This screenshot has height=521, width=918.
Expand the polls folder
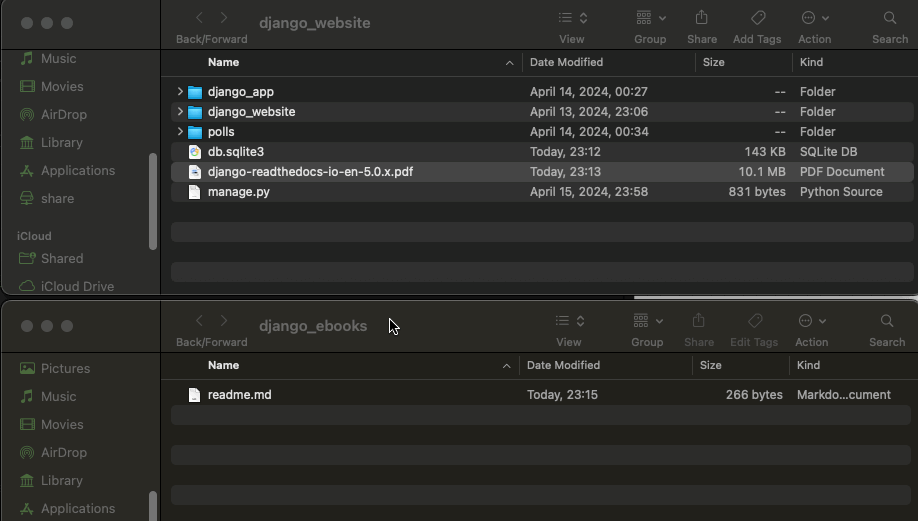180,132
